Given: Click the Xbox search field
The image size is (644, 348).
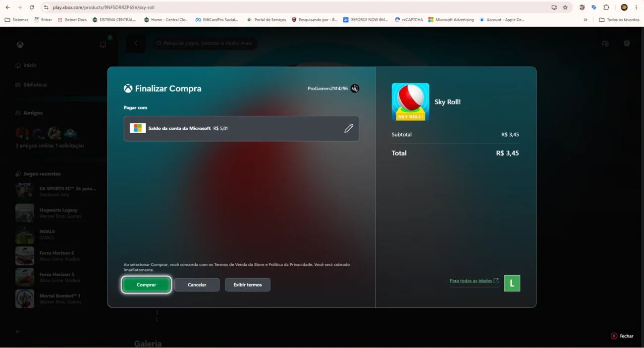Looking at the screenshot, I should point(204,44).
